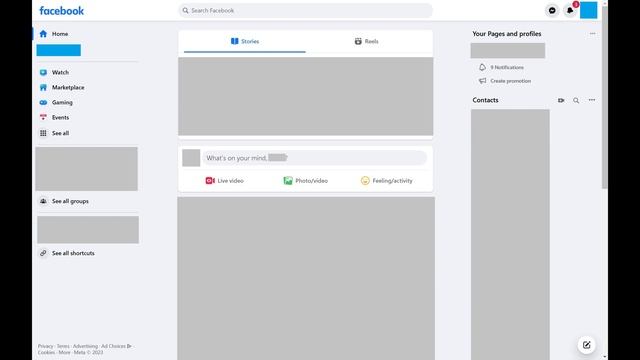
Task: Click the facebook logo
Action: (62, 11)
